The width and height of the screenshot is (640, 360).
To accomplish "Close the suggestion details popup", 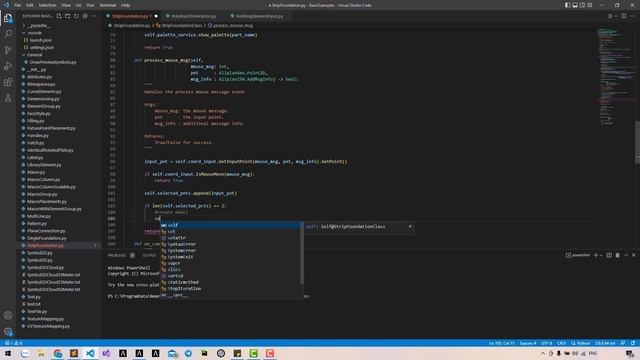I will 410,227.
